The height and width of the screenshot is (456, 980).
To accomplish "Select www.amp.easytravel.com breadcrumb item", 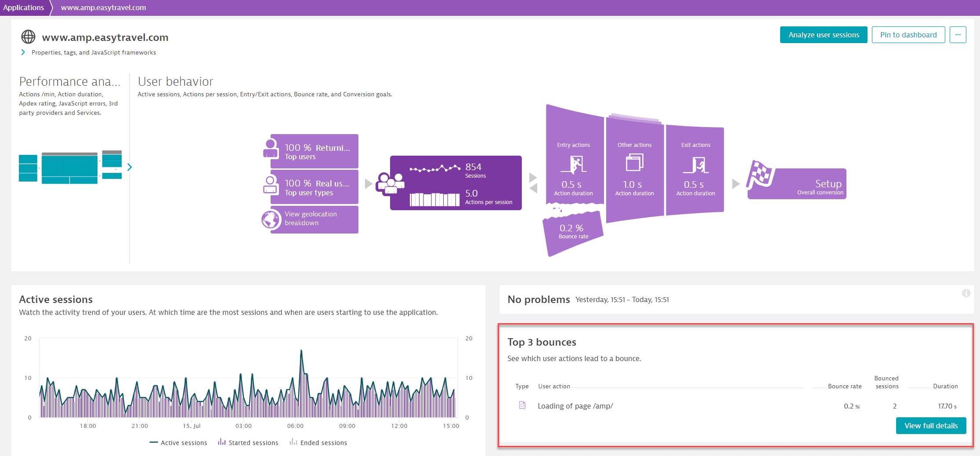I will pos(104,7).
